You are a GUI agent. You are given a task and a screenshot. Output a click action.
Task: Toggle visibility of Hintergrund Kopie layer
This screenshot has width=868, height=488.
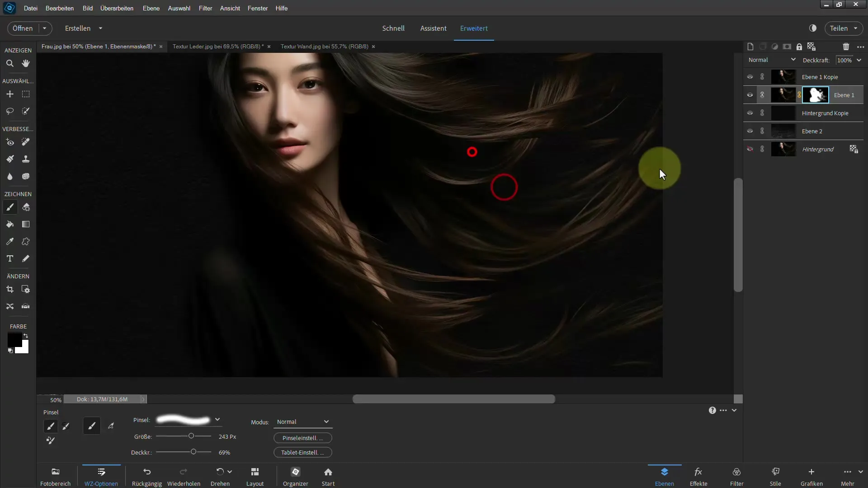pyautogui.click(x=750, y=113)
